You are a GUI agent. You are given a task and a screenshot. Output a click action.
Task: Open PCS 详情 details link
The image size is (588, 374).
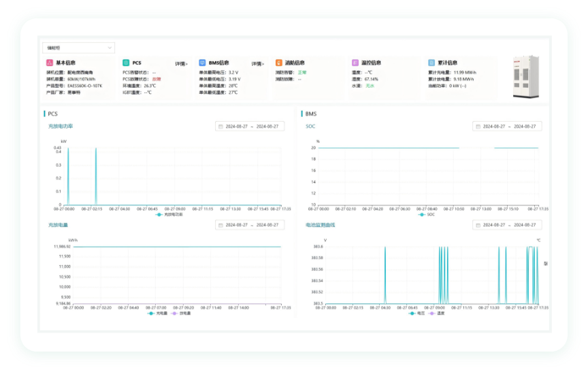pos(181,64)
